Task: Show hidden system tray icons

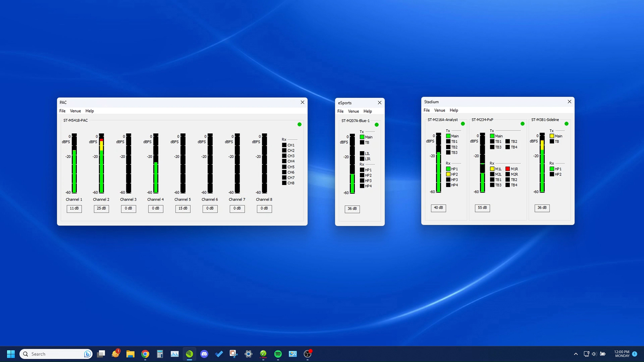Action: [x=576, y=354]
